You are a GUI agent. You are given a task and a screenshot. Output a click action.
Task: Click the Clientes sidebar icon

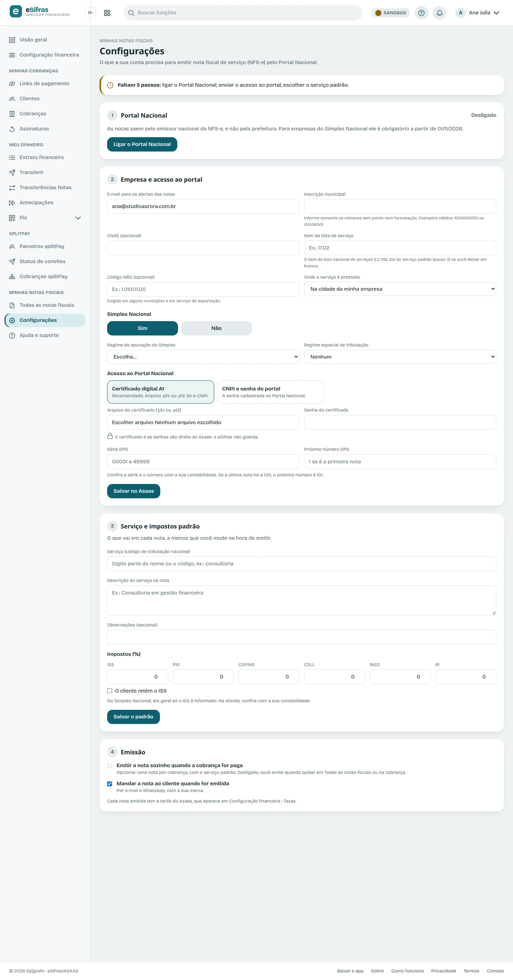12,99
